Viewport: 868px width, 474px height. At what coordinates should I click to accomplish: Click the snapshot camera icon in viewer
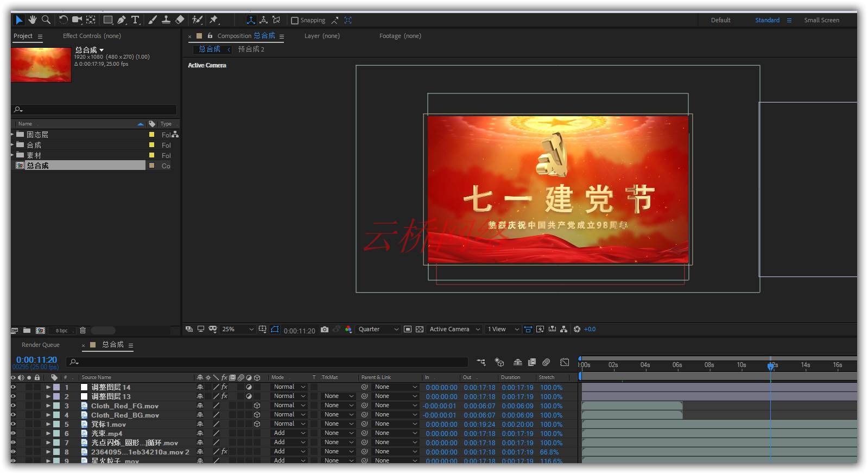[x=325, y=330]
